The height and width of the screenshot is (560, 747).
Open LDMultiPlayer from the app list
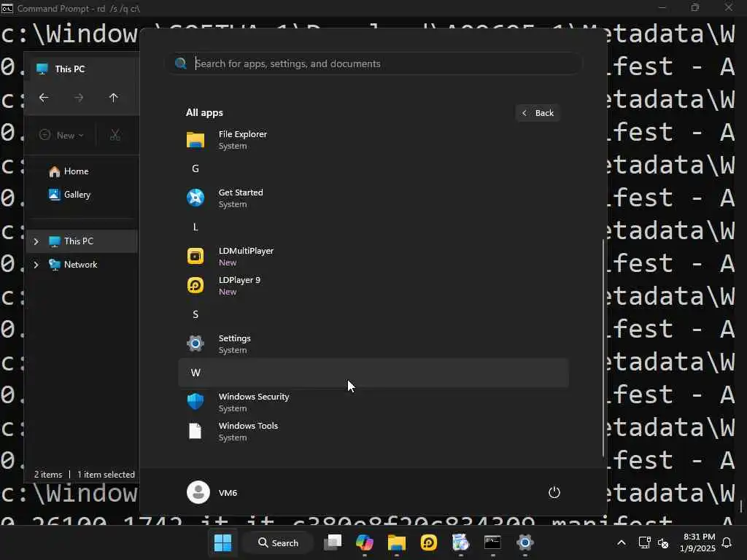point(373,256)
